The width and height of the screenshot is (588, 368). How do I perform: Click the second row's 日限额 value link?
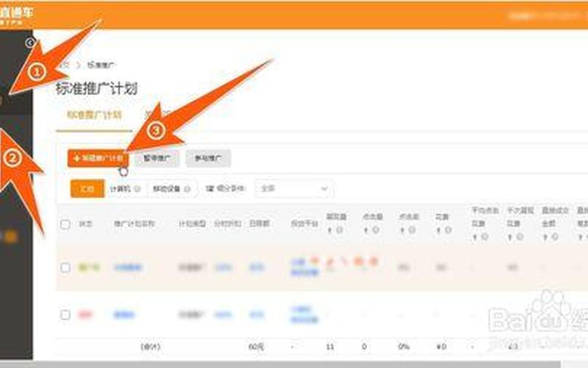[x=257, y=315]
